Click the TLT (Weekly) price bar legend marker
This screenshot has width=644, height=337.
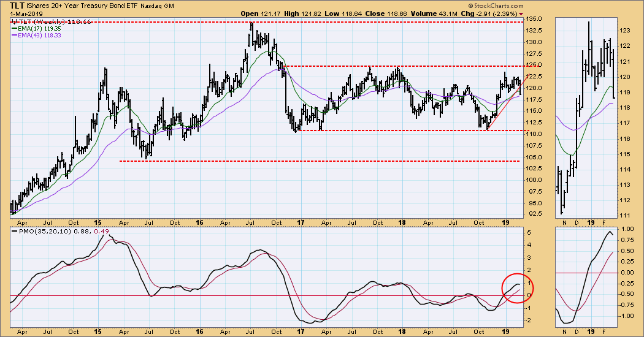14,21
